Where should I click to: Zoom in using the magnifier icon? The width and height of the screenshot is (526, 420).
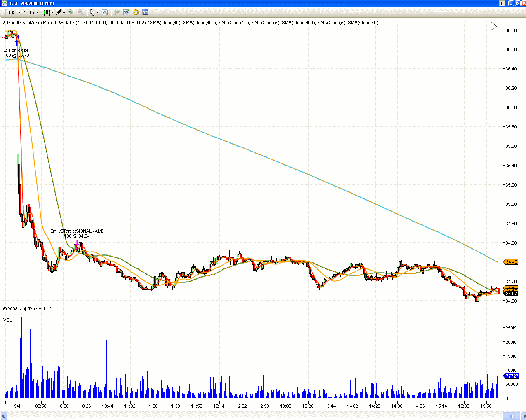[x=71, y=12]
